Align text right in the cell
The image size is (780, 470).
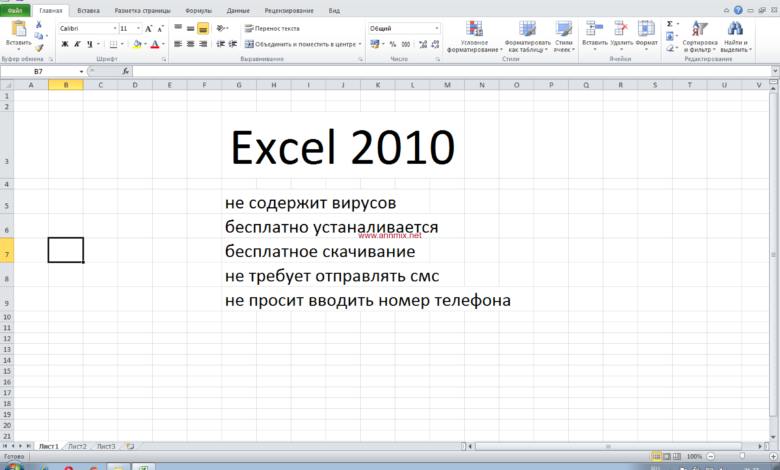point(203,44)
